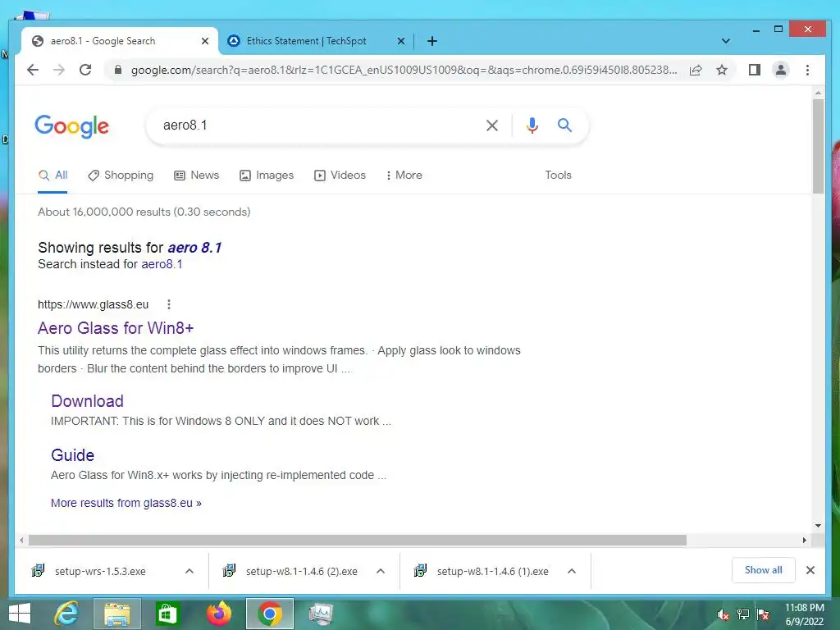840x630 pixels.
Task: Open the tab search chevron
Action: coord(726,41)
